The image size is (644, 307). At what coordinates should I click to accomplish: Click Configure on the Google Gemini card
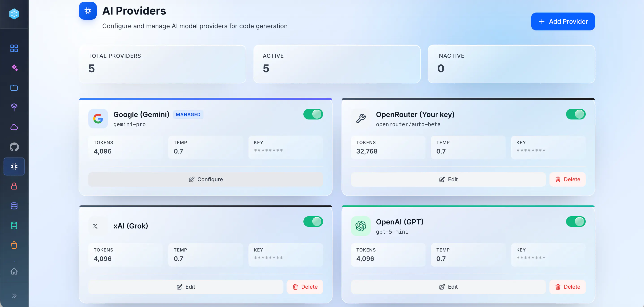pyautogui.click(x=206, y=179)
